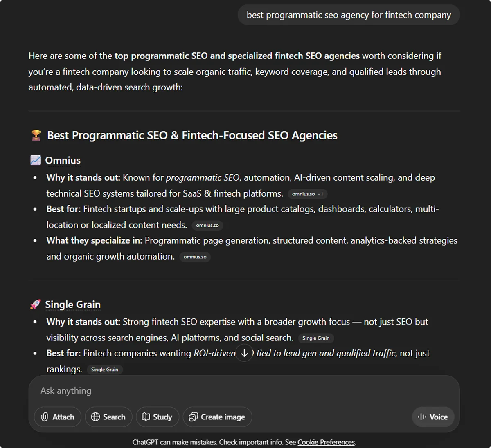Open omnius.so citation after 'content needs'
Screen dimensions: 491x448
click(x=207, y=225)
